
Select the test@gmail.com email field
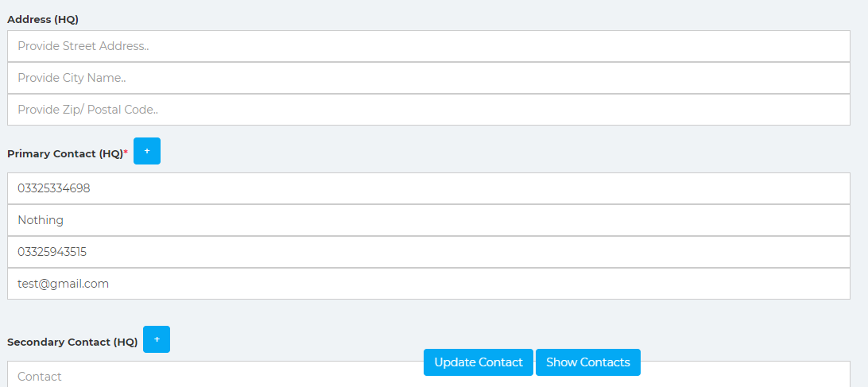click(428, 284)
